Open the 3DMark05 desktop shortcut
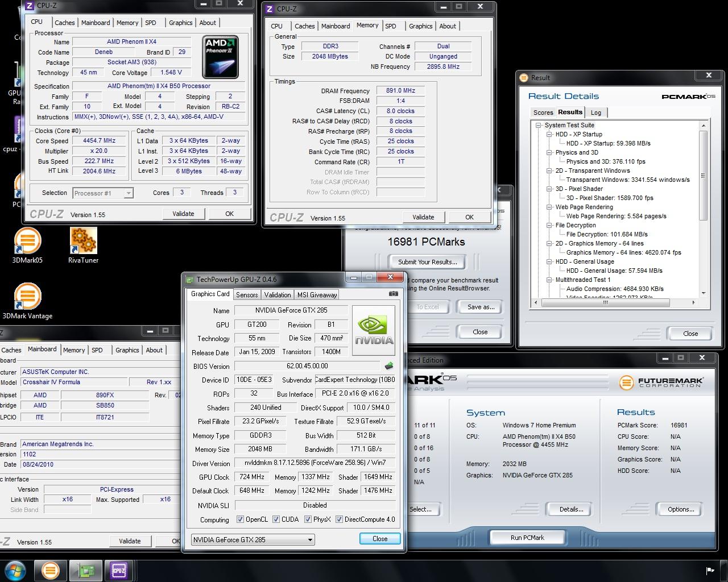728x582 pixels. click(27, 246)
